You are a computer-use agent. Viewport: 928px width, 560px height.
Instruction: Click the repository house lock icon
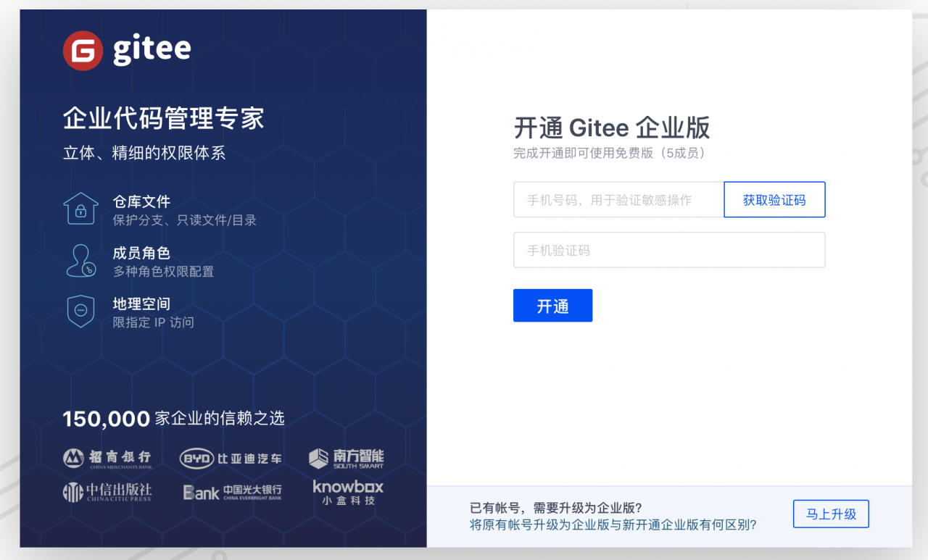click(x=81, y=209)
